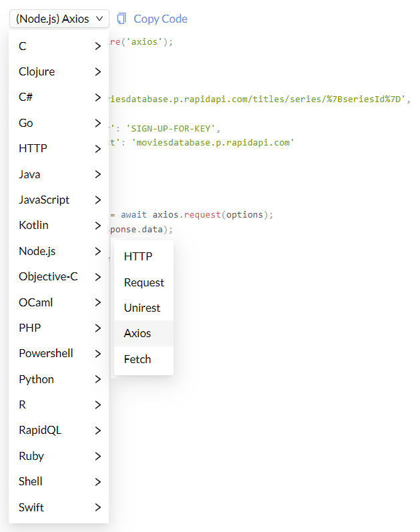Click the copy icon beside Copy Code

click(122, 19)
